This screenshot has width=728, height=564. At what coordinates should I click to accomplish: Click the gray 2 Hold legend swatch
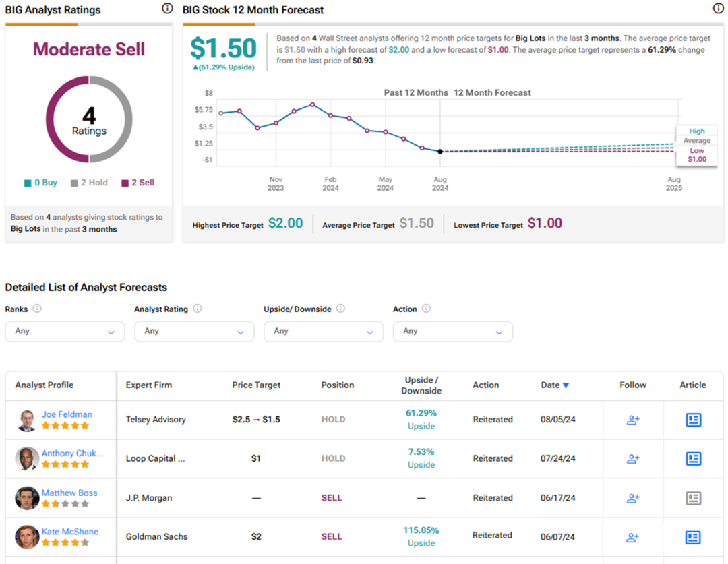click(x=74, y=183)
